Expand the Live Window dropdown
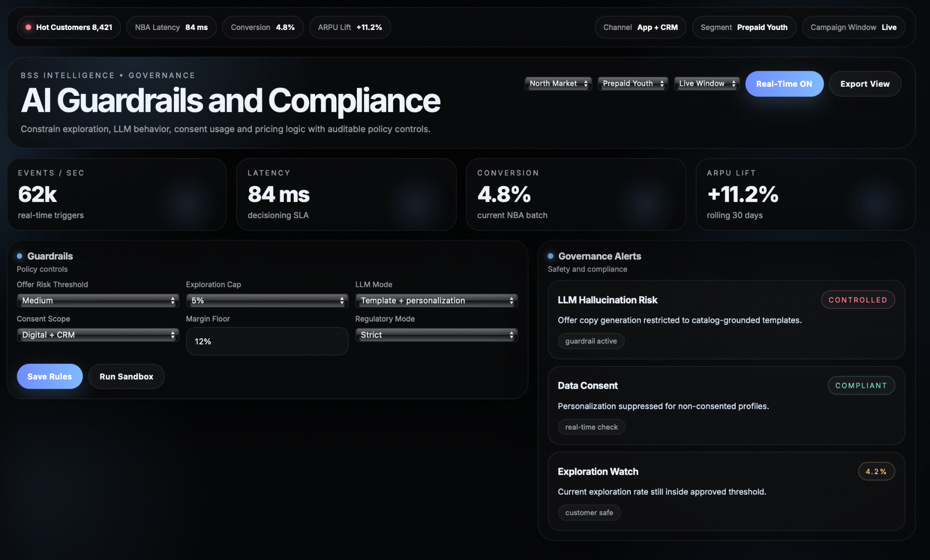The image size is (930, 560). pyautogui.click(x=707, y=83)
